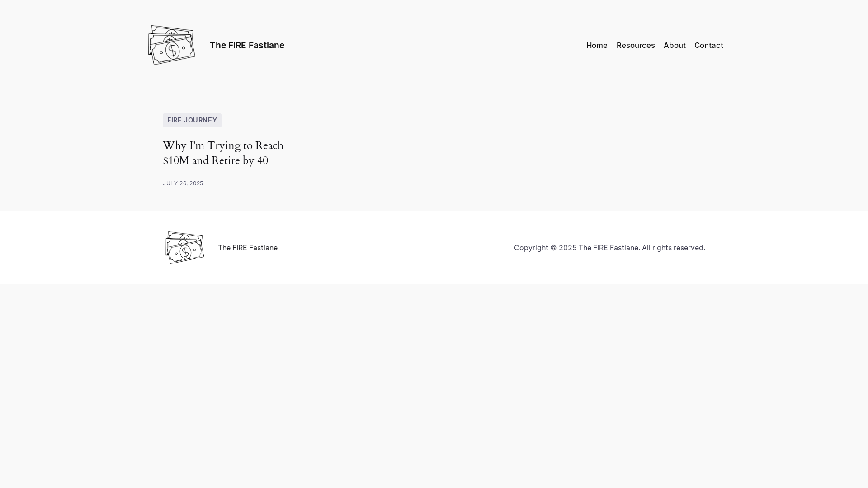The height and width of the screenshot is (488, 868).
Task: Open The FIRE Fastlane header site title
Action: [x=247, y=45]
